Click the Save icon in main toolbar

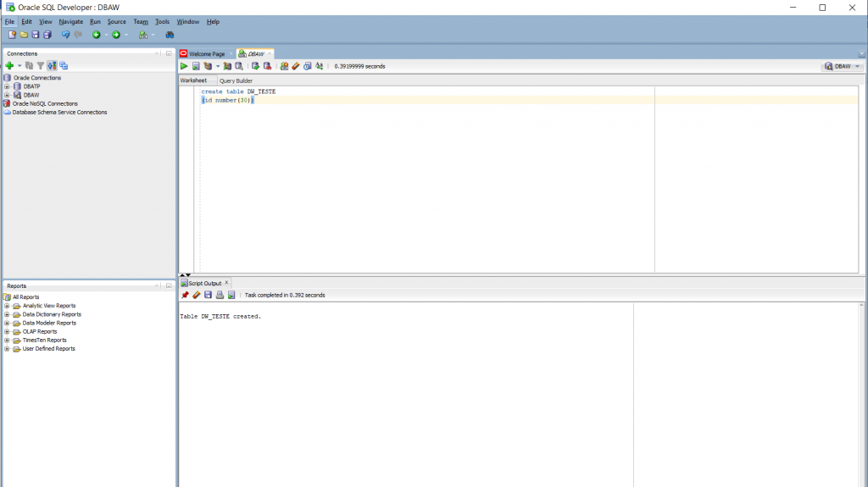pyautogui.click(x=36, y=35)
